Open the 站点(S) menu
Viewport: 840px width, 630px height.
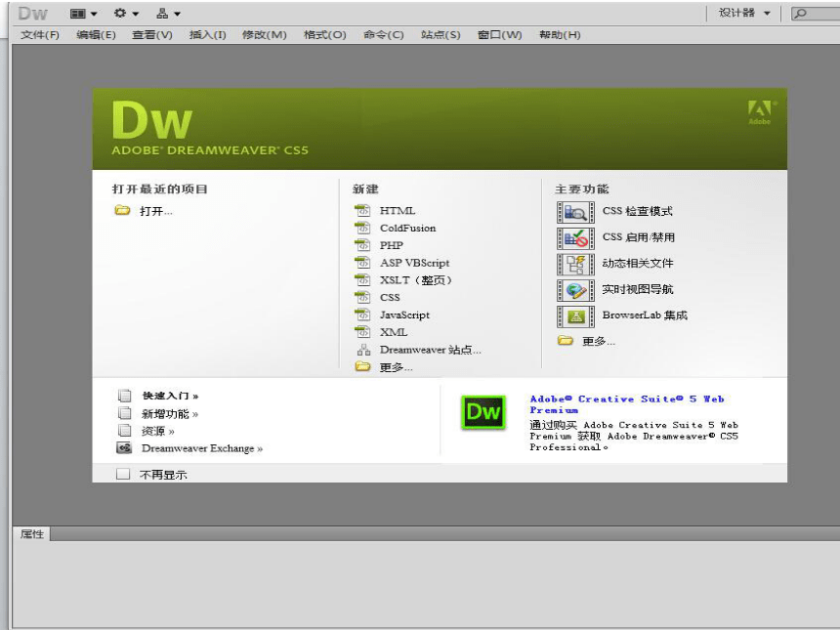pyautogui.click(x=441, y=35)
